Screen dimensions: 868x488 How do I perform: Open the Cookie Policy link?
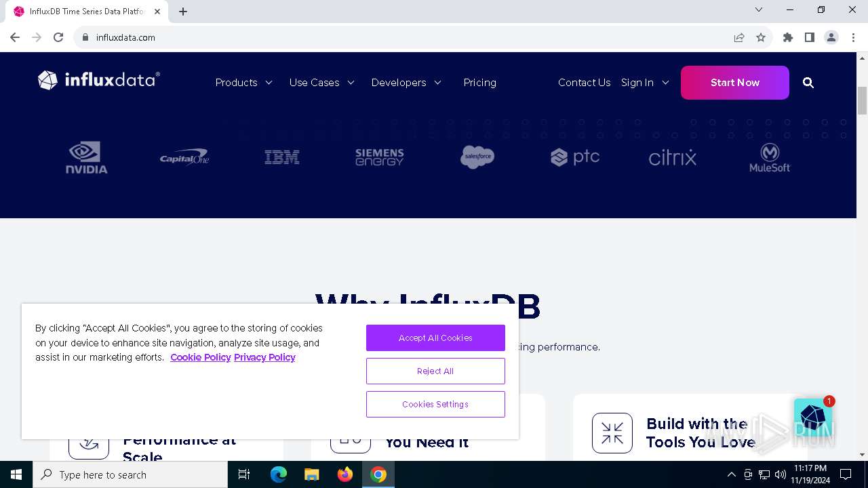201,357
